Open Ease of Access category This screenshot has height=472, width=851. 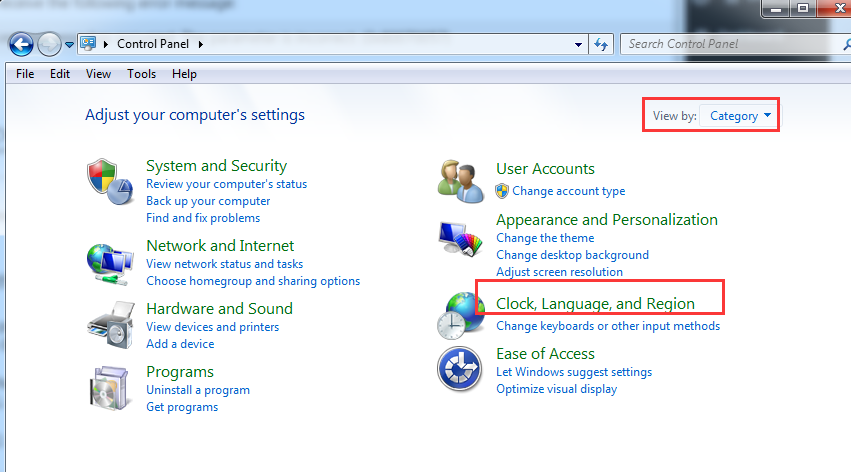coord(545,354)
